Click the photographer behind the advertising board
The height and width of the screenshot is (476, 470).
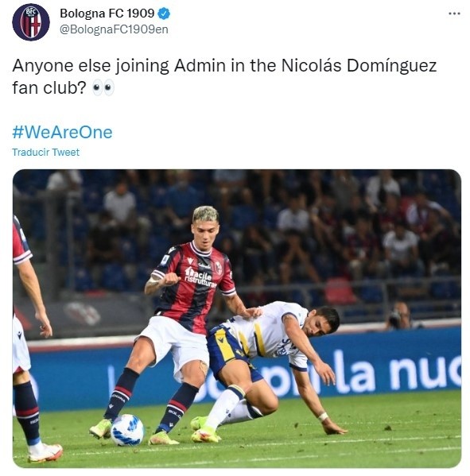tap(399, 315)
